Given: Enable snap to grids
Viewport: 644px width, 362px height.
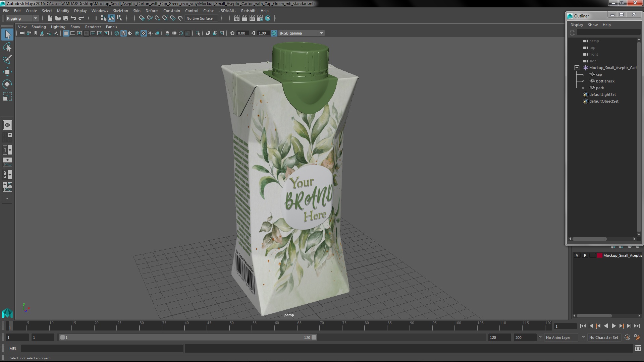Looking at the screenshot, I should pos(142,18).
